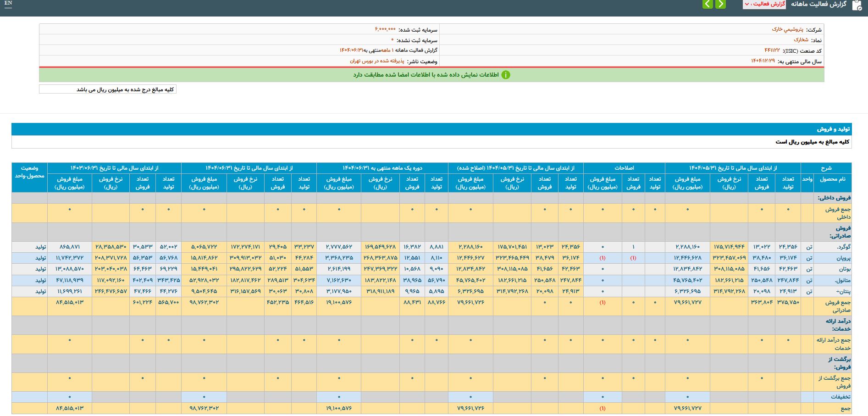Click the وضعیت محصول-واحد column header
868x416 pixels.
[x=29, y=172]
